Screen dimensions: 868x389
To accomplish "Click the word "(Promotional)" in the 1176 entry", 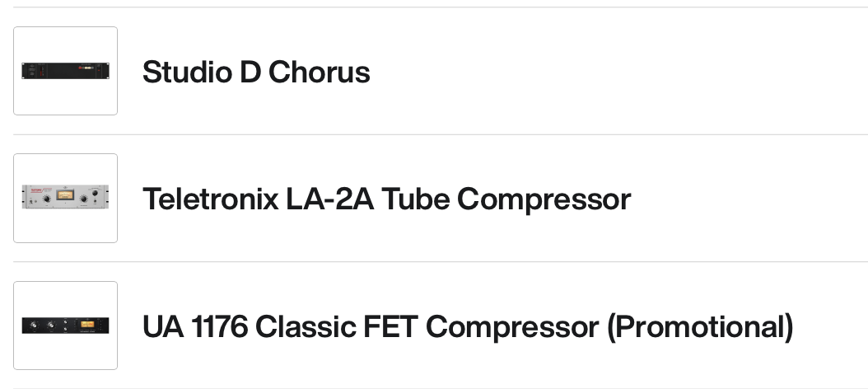I will (700, 326).
